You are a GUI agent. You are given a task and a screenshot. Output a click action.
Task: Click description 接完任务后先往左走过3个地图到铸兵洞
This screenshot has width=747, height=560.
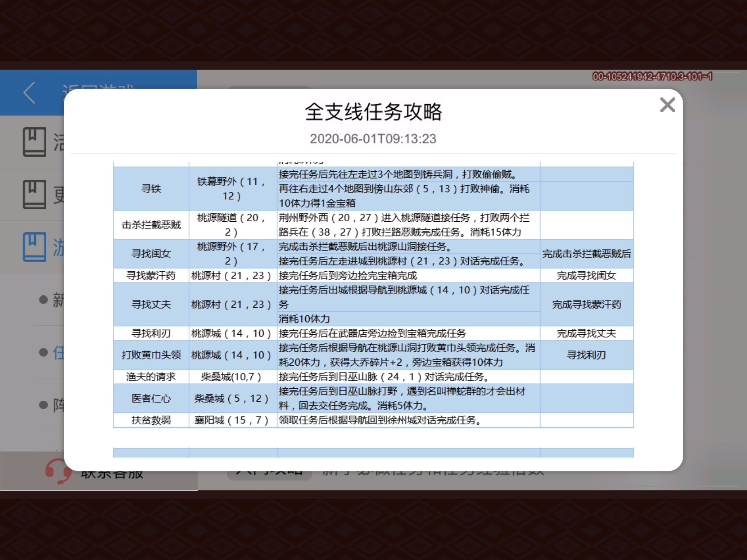[x=409, y=174]
